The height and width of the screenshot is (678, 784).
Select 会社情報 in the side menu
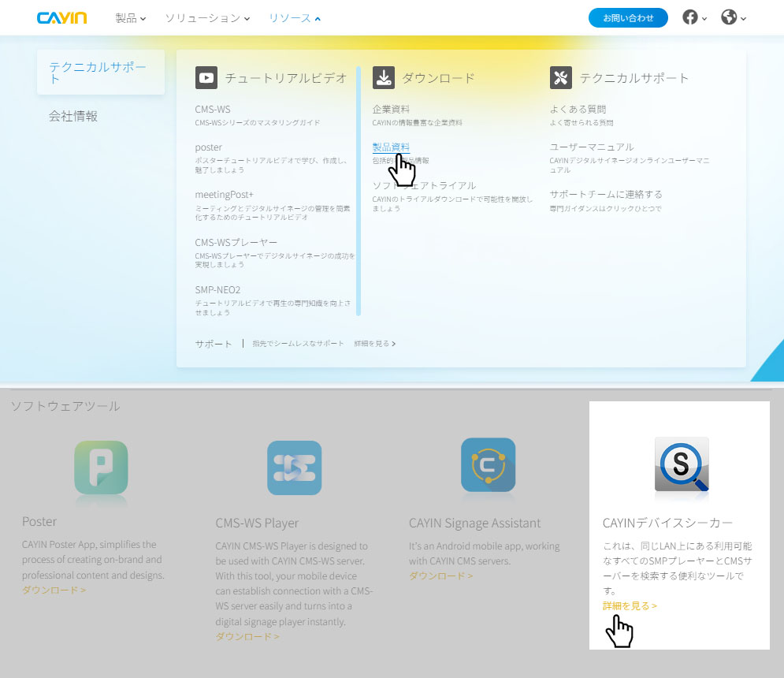coord(73,116)
